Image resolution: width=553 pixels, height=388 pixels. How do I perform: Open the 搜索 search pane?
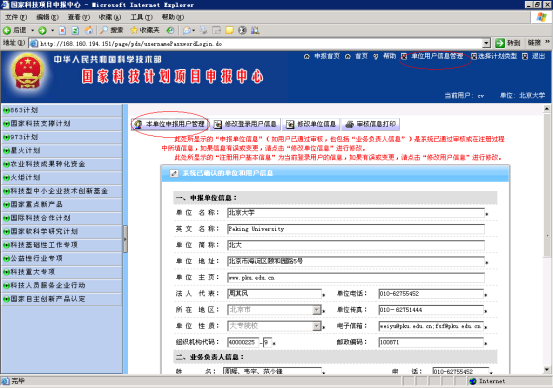[x=111, y=30]
